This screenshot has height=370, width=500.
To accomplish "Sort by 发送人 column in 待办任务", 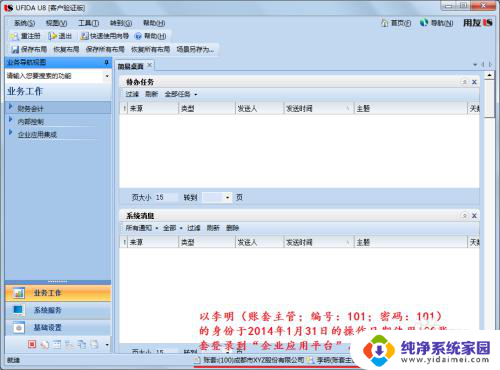I will click(259, 108).
